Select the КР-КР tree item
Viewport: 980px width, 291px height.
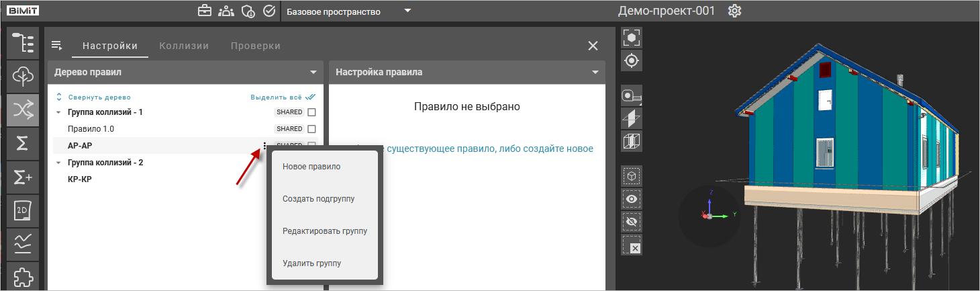(80, 179)
